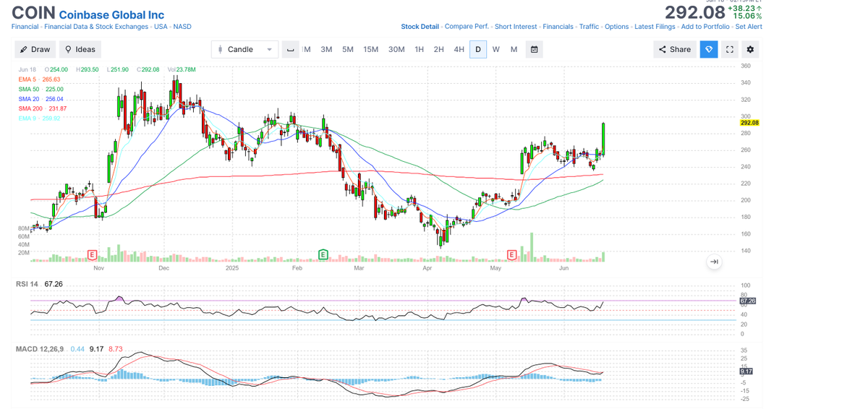Select the 1H timeframe
868x409 pixels.
pyautogui.click(x=420, y=49)
